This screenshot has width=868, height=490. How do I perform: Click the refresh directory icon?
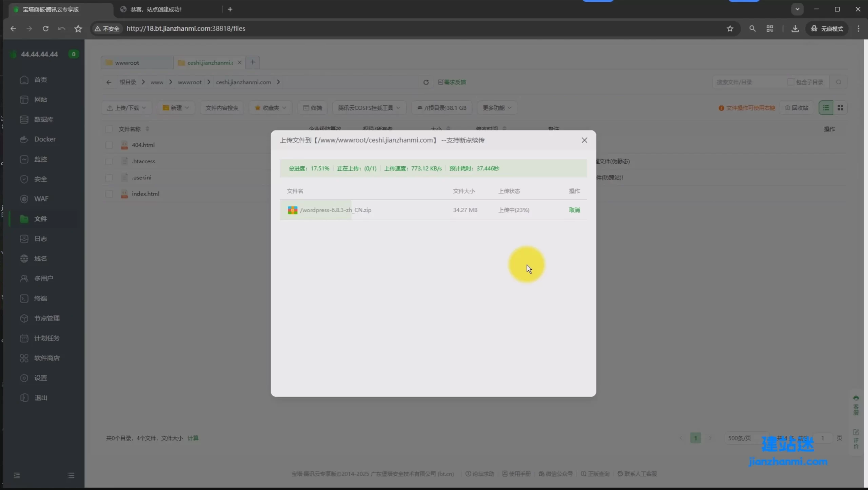point(426,82)
